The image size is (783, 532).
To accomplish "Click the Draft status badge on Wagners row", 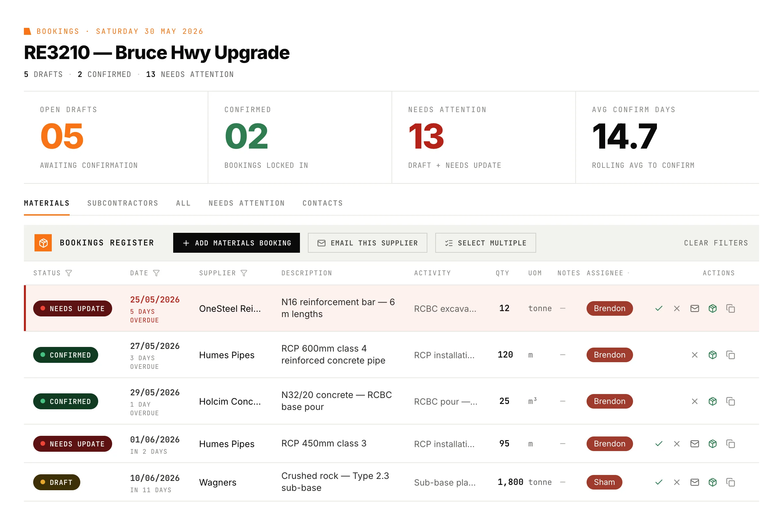I will [57, 482].
